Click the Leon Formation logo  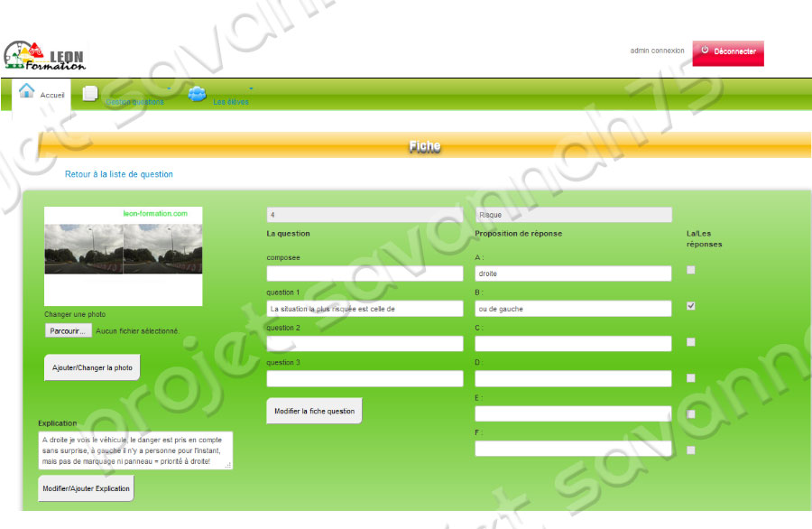pyautogui.click(x=45, y=56)
